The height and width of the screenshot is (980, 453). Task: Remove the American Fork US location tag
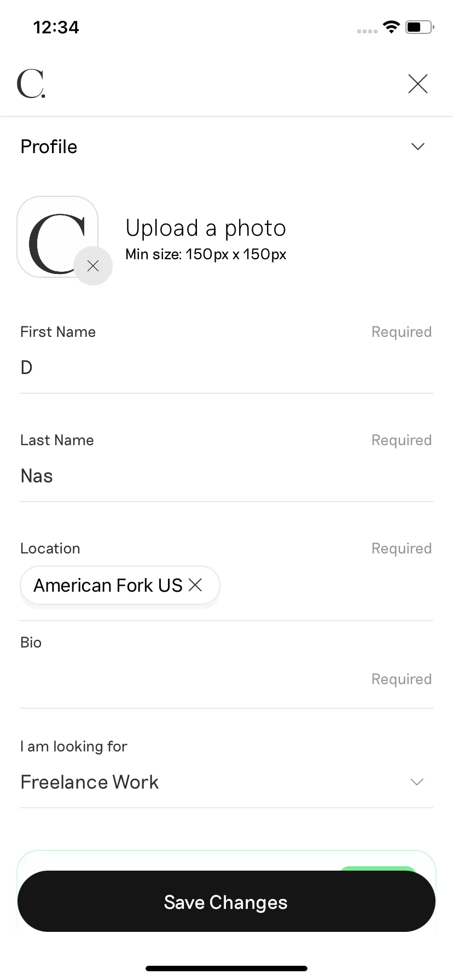[195, 585]
